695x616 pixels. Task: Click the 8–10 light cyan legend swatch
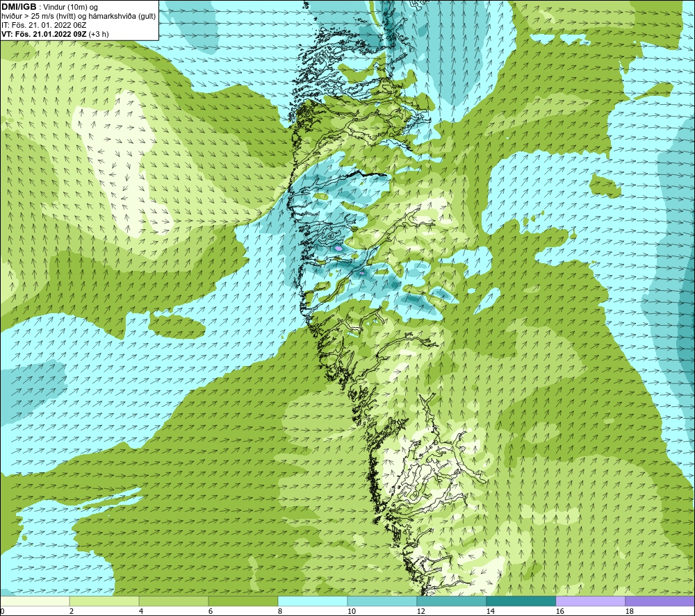(x=313, y=601)
